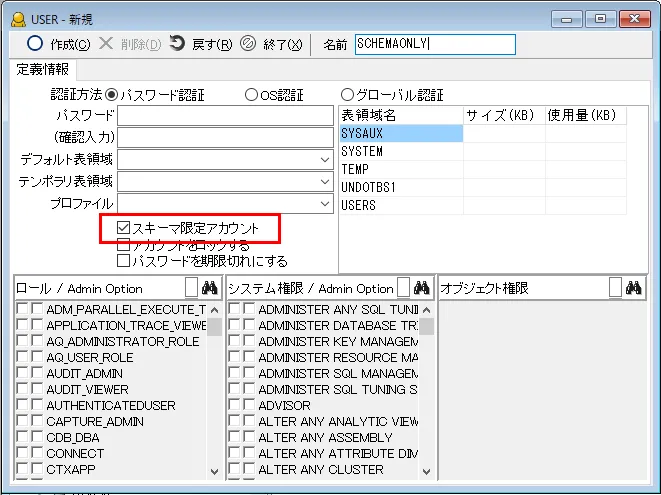Click AQ_USER_ROLE role text
The width and height of the screenshot is (661, 495).
[90, 358]
